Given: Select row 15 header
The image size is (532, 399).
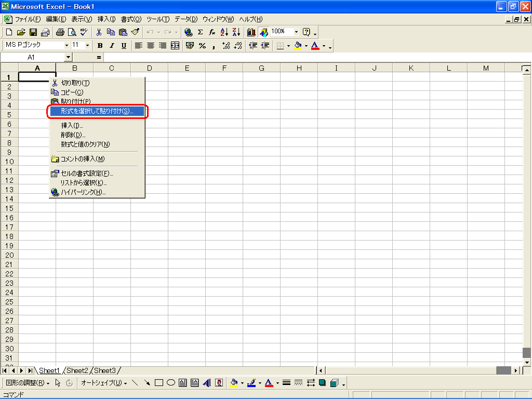Looking at the screenshot, I should [x=9, y=208].
